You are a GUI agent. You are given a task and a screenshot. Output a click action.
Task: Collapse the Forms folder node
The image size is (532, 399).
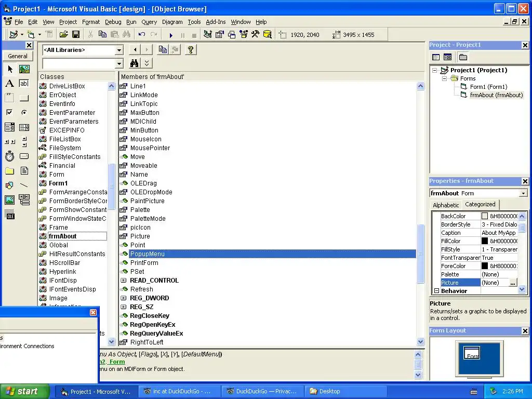(x=444, y=79)
